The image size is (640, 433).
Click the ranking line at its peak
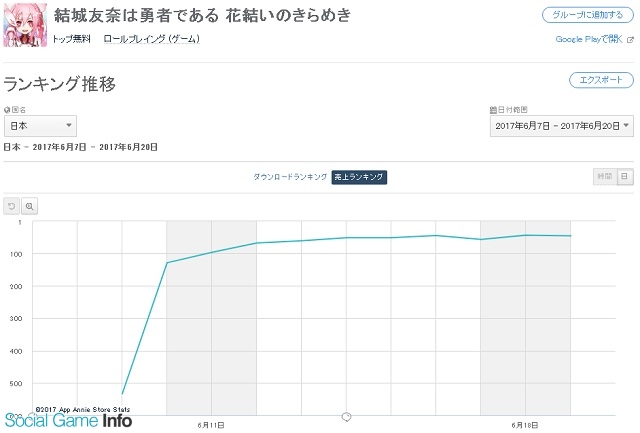pyautogui.click(x=525, y=235)
